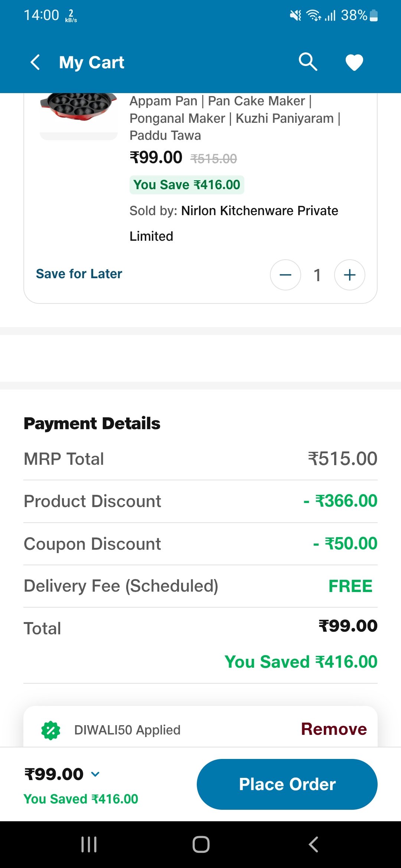Viewport: 401px width, 868px height.
Task: Open wishlist heart icon
Action: 354,62
